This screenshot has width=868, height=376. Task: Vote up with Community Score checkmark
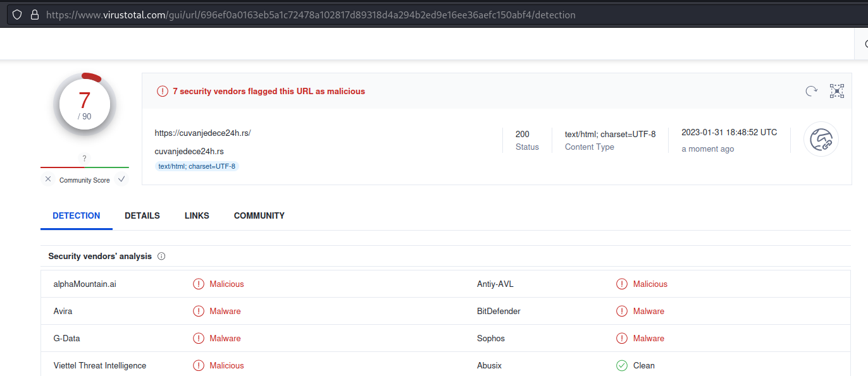click(x=121, y=179)
